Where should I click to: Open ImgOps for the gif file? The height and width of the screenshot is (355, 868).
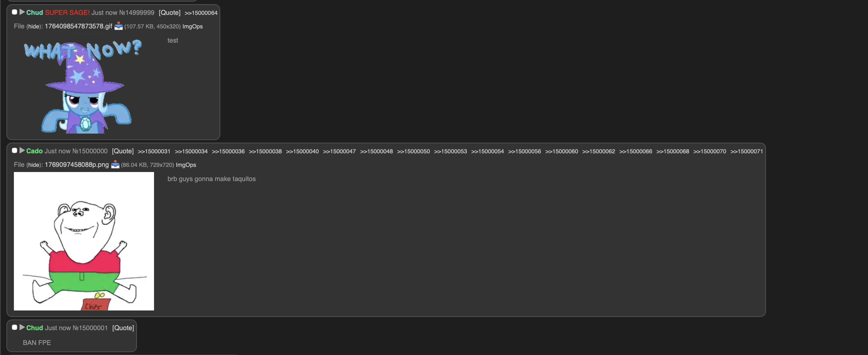tap(192, 26)
